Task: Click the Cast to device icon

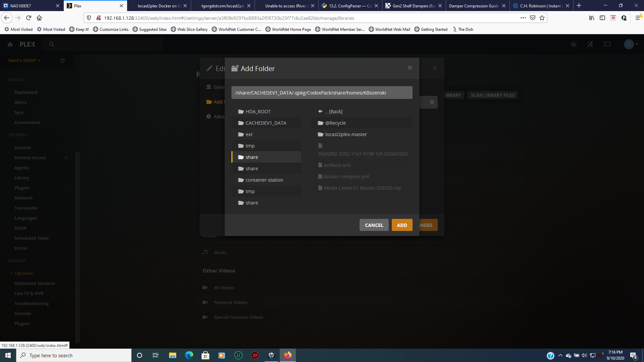Action: pos(607,44)
